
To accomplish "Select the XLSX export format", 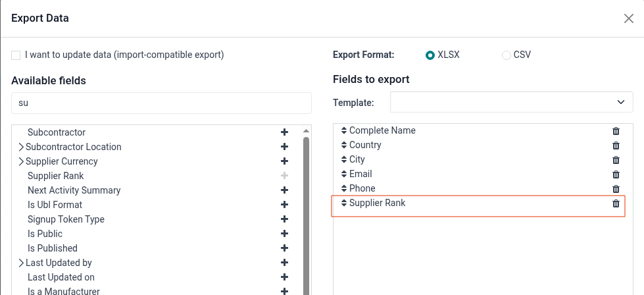I will [x=430, y=55].
